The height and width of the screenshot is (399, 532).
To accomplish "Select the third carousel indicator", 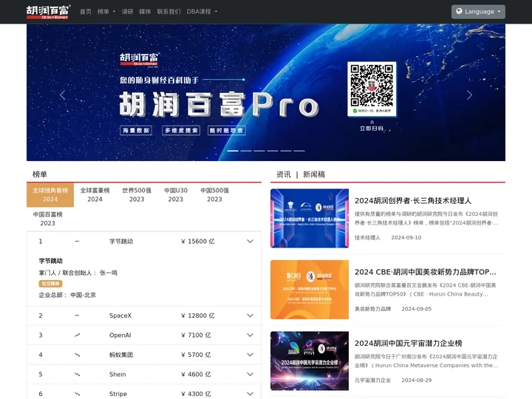I will tap(259, 151).
